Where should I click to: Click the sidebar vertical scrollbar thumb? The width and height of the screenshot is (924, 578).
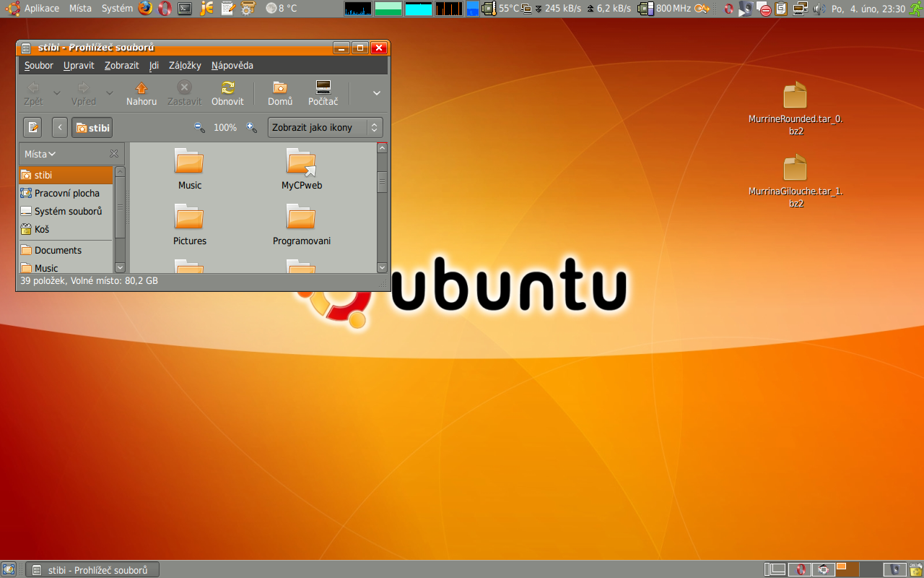click(x=120, y=207)
